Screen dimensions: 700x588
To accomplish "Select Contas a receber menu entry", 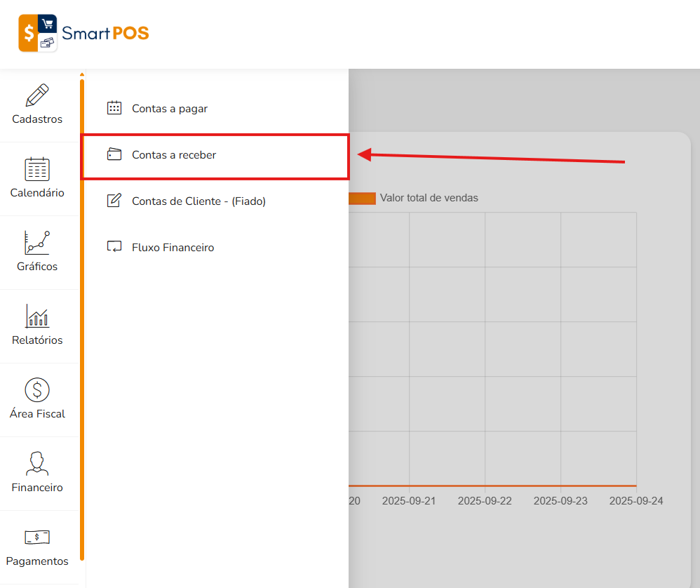I will tap(216, 156).
